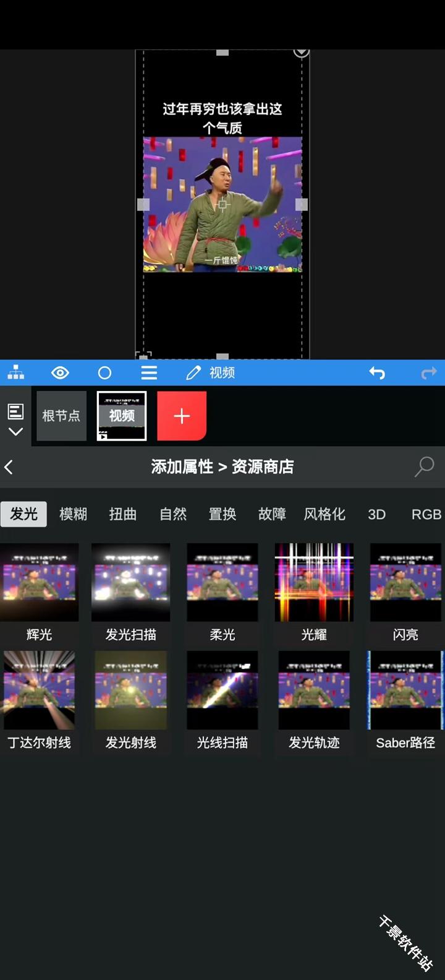
Task: Switch to RGB category tab
Action: 426,514
